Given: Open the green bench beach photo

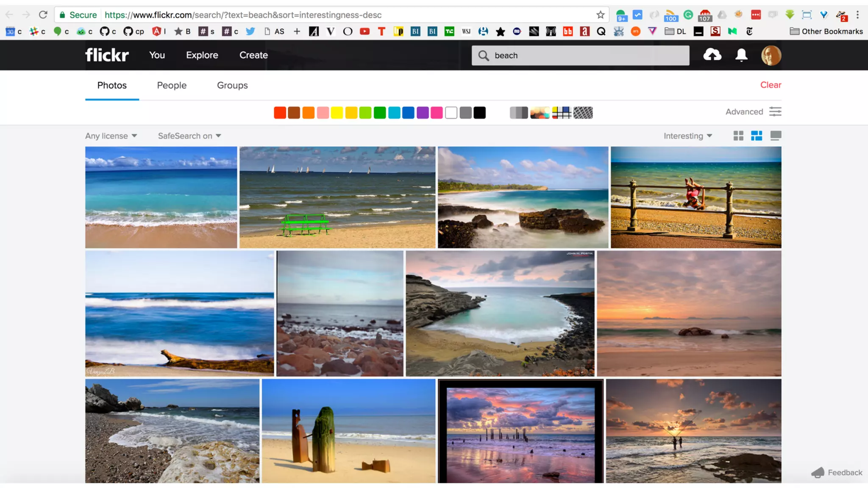Looking at the screenshot, I should [337, 197].
